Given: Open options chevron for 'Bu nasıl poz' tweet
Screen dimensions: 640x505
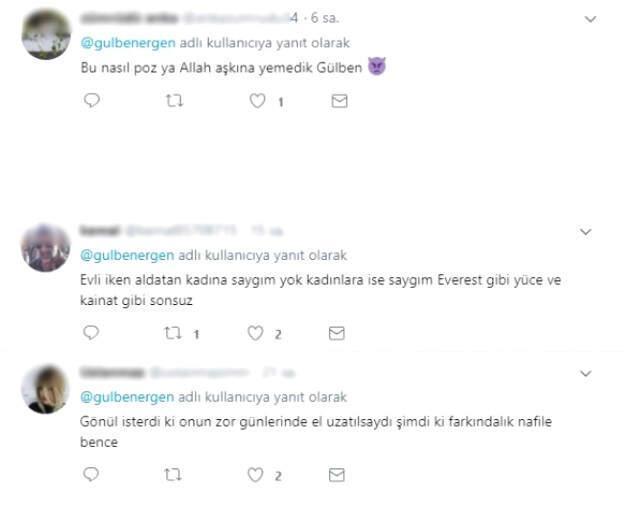Looking at the screenshot, I should pos(591,19).
